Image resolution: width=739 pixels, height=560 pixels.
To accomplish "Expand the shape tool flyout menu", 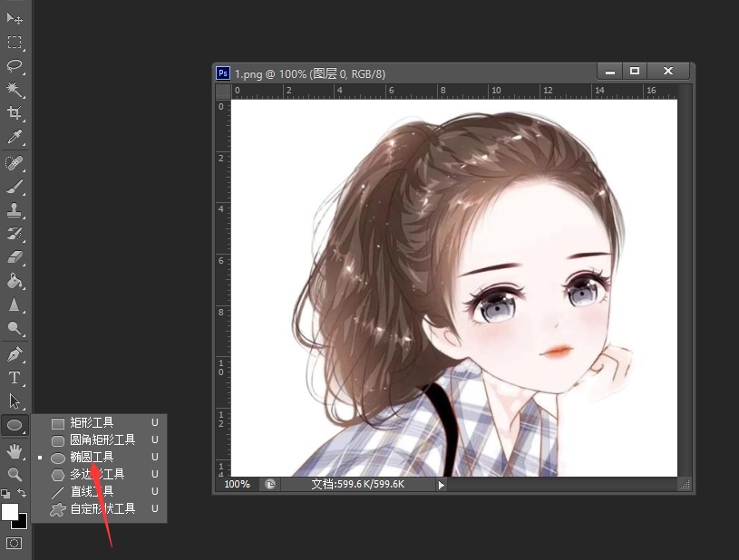I will pyautogui.click(x=14, y=425).
